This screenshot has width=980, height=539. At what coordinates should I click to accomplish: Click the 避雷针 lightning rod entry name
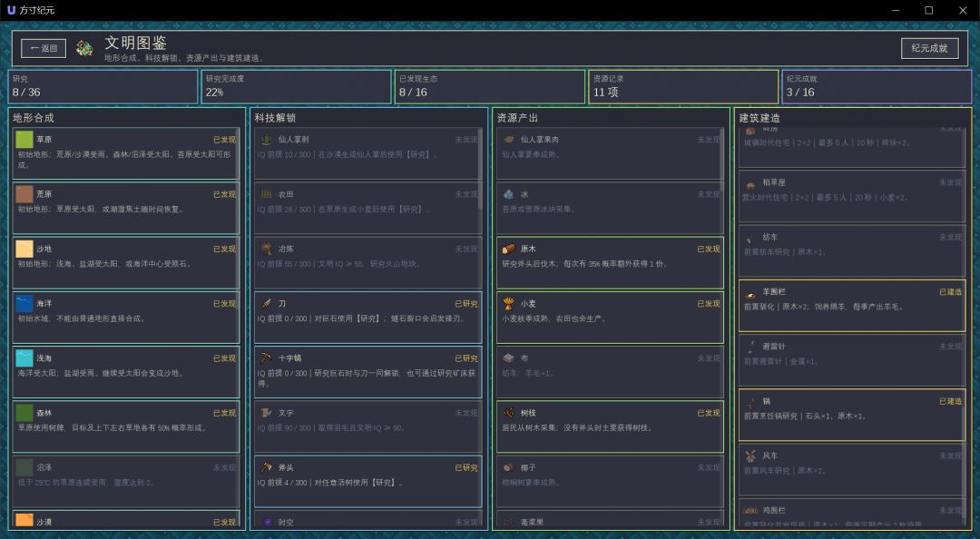pos(774,347)
